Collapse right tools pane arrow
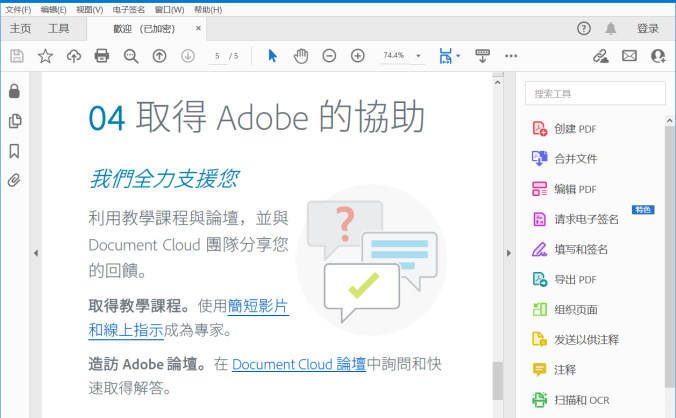The width and height of the screenshot is (676, 418). (509, 253)
